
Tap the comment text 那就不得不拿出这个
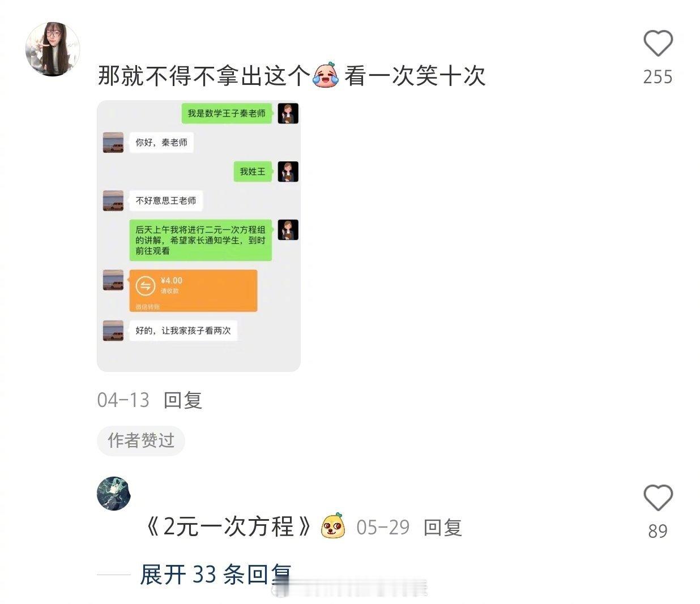[204, 75]
